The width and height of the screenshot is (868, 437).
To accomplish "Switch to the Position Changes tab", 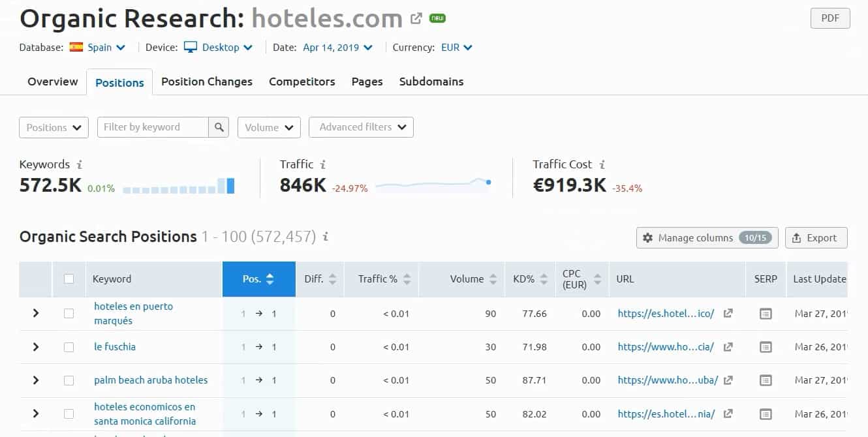I will 207,82.
